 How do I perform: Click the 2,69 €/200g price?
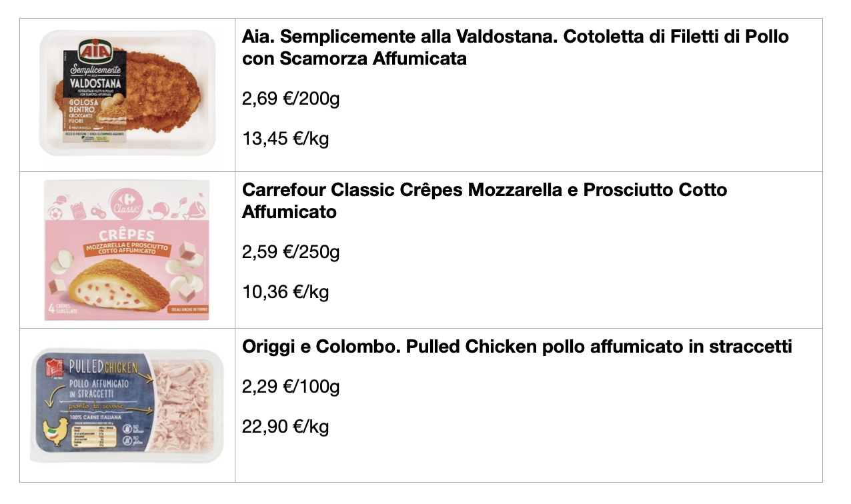click(291, 99)
